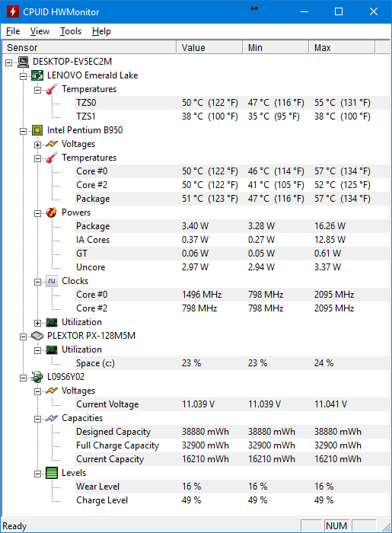392x533 pixels.
Task: Collapse the Intel Pentium B950 tree
Action: (23, 131)
